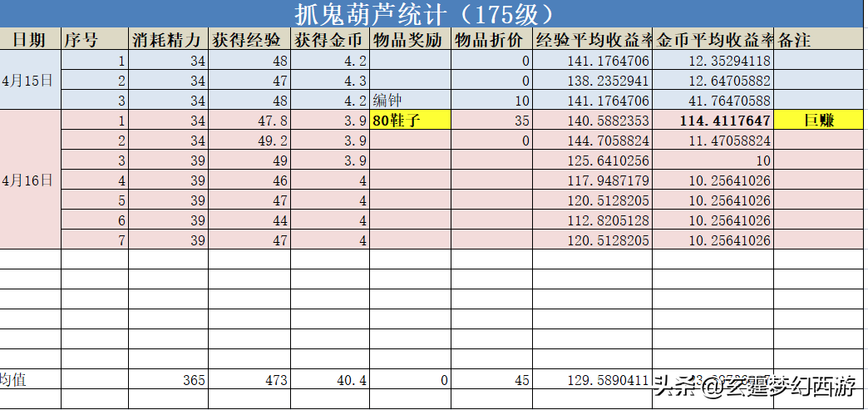The height and width of the screenshot is (410, 868).
Task: Click the yellow 巨赚 remark cell
Action: (x=819, y=121)
